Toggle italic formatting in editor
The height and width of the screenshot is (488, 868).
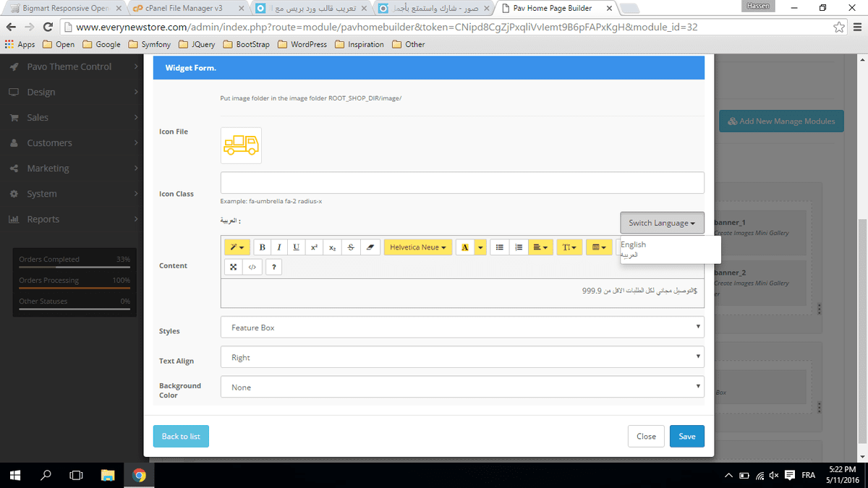click(x=279, y=247)
